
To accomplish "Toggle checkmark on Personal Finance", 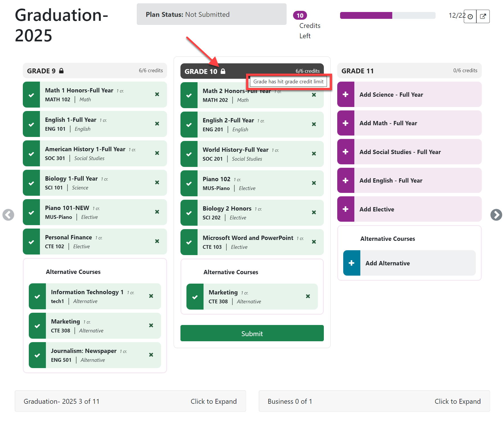I will (31, 242).
